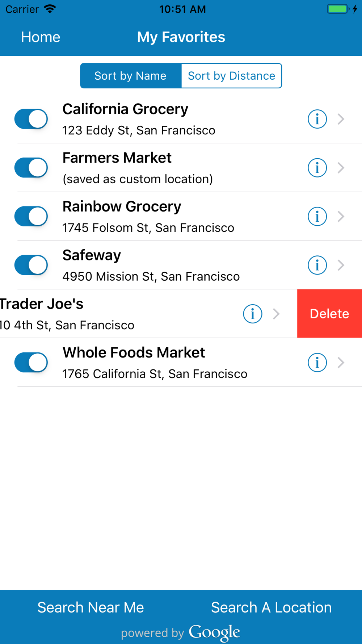Switch off the Safeway favorite toggle
The width and height of the screenshot is (362, 644).
coord(31,265)
